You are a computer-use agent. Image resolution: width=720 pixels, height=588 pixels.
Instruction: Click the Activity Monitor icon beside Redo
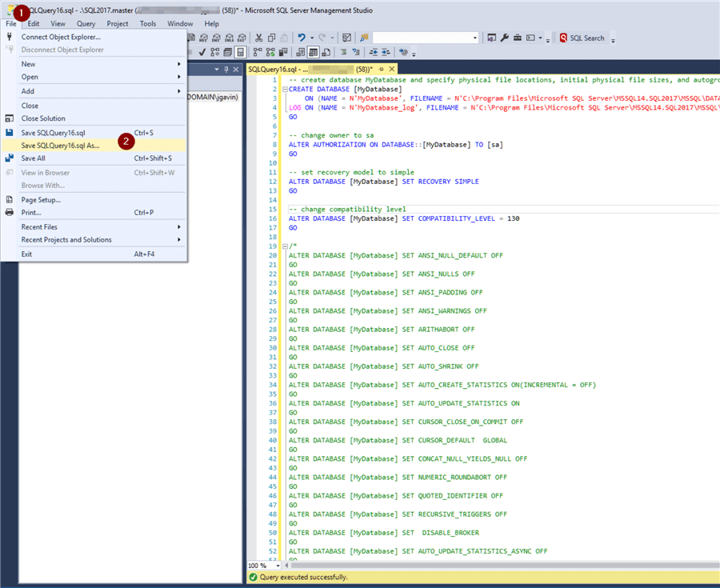click(346, 38)
